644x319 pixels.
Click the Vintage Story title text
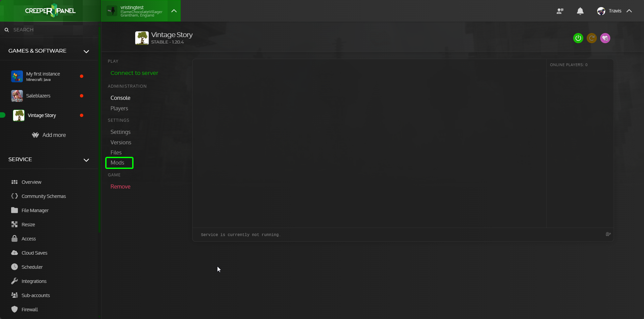click(172, 35)
